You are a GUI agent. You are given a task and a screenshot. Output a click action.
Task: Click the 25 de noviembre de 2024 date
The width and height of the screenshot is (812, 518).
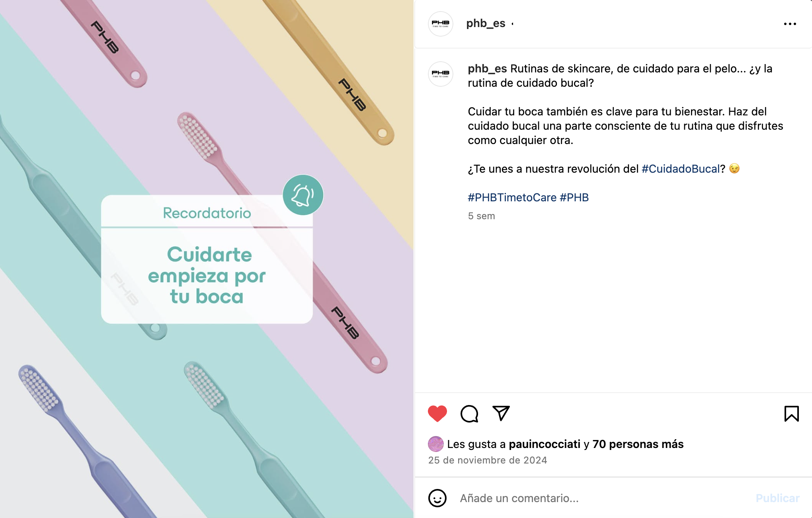pyautogui.click(x=488, y=460)
